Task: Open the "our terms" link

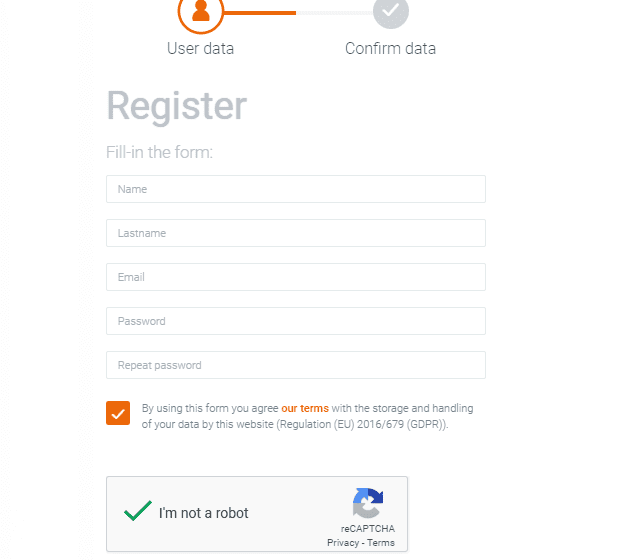Action: pos(305,408)
